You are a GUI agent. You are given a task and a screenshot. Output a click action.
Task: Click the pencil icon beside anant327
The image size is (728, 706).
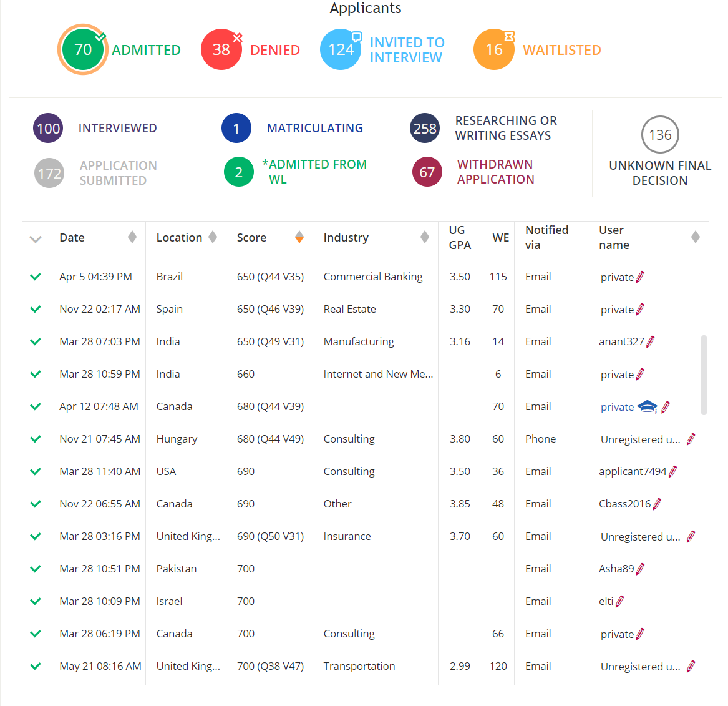click(x=651, y=341)
